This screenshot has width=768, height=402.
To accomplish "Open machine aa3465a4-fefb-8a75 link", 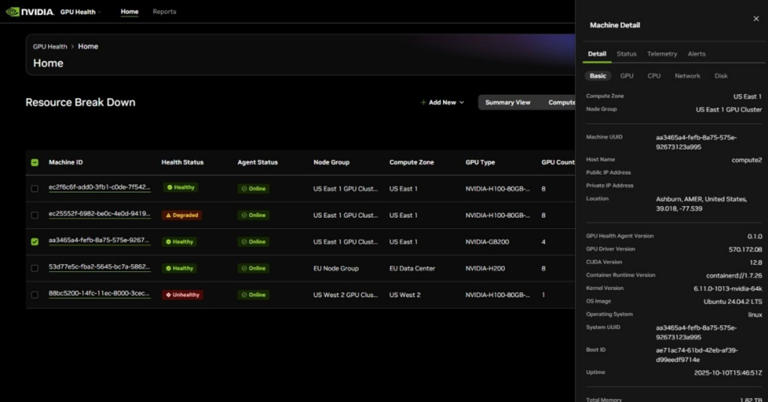I will 99,240.
